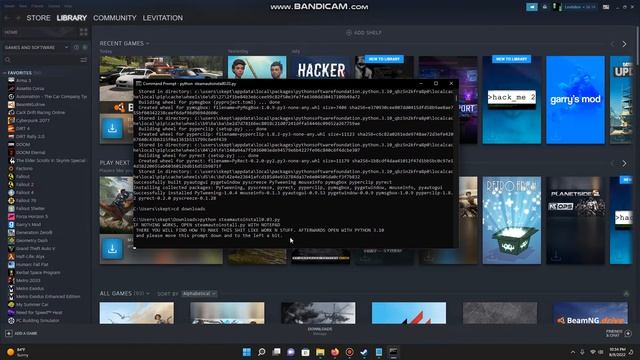
Task: Open the Retro Flash loot box tile
Action: point(511,220)
